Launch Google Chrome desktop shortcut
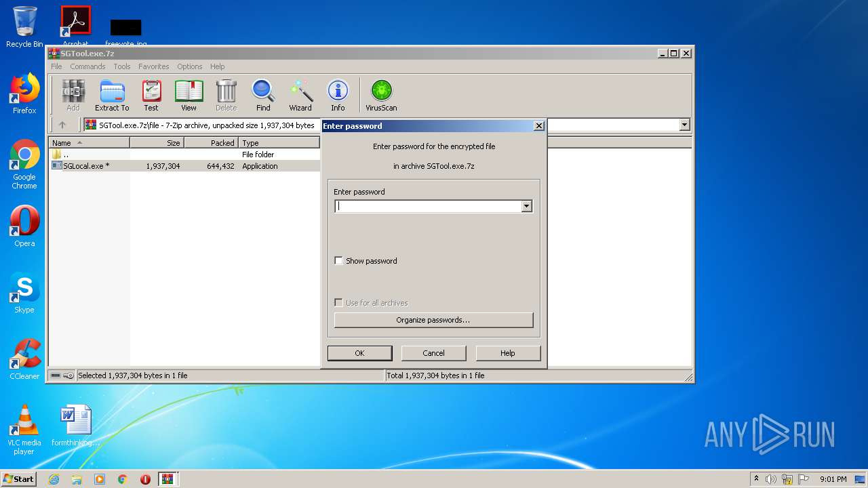Viewport: 868px width, 488px height. (24, 164)
